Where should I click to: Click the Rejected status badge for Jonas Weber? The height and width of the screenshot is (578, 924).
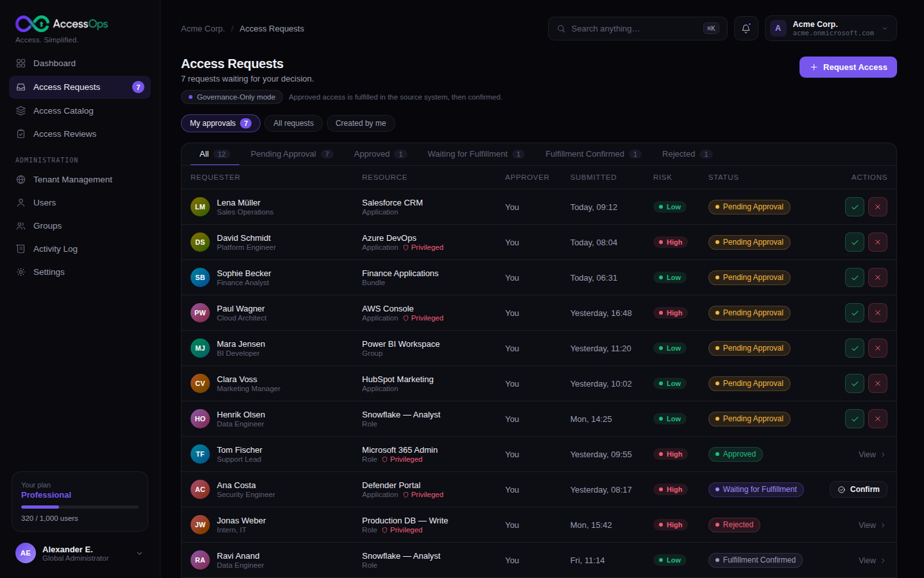pos(734,525)
